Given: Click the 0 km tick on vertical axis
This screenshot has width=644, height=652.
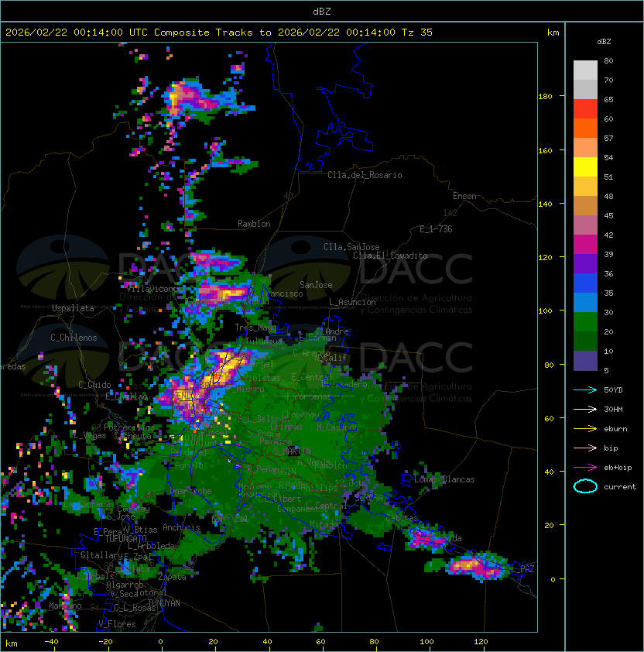Looking at the screenshot, I should pyautogui.click(x=553, y=580).
